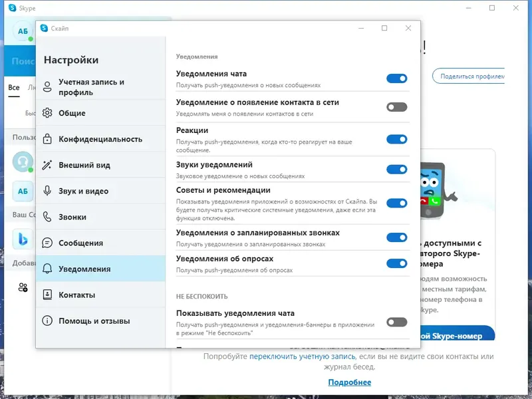Open the Calls settings via phone icon
This screenshot has width=532, height=399.
pyautogui.click(x=47, y=217)
